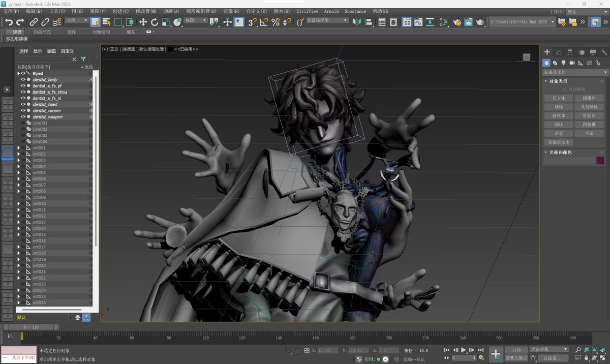Open the 创建选择集 dropdown
The image size is (610, 364).
(327, 20)
